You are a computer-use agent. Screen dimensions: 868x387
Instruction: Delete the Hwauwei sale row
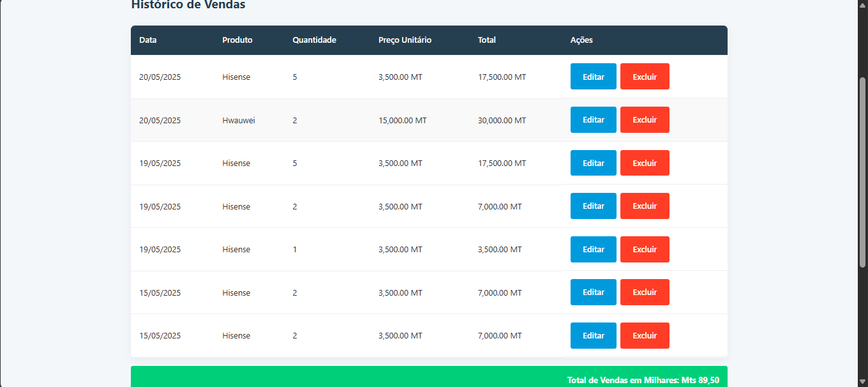[x=645, y=120]
